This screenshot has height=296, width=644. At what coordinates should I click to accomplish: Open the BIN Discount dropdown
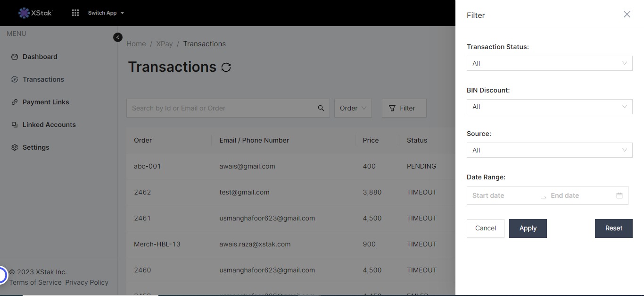[x=549, y=107]
